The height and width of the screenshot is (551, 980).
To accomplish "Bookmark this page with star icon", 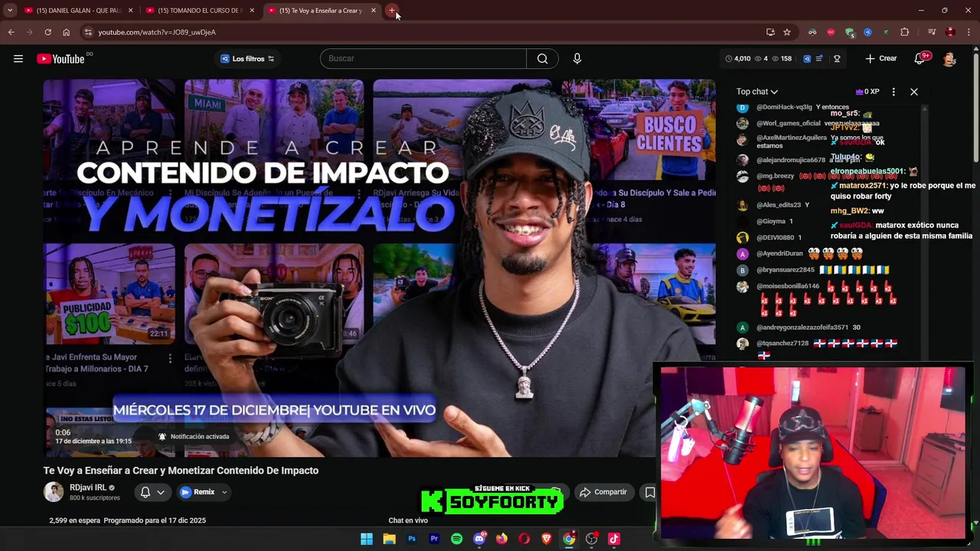I will click(786, 32).
